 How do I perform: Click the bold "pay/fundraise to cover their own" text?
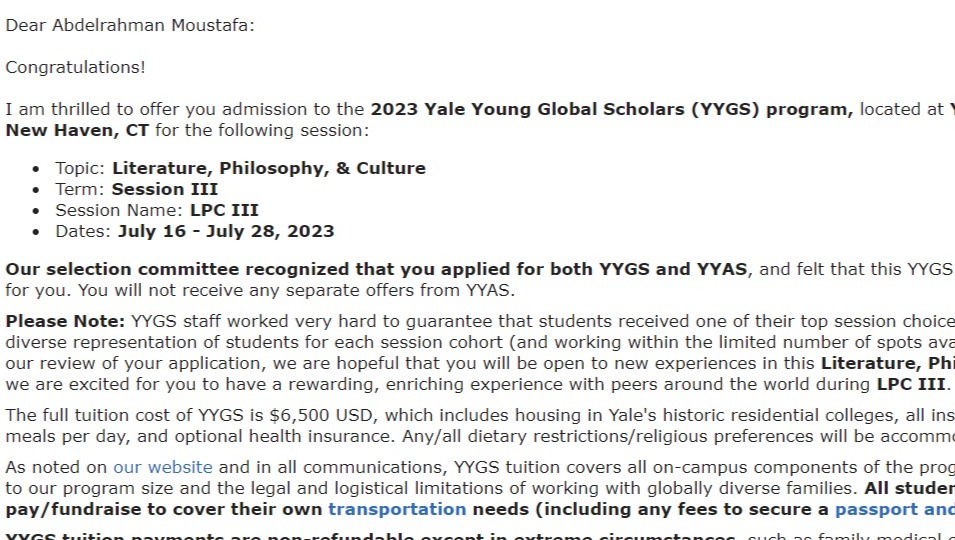click(x=164, y=510)
